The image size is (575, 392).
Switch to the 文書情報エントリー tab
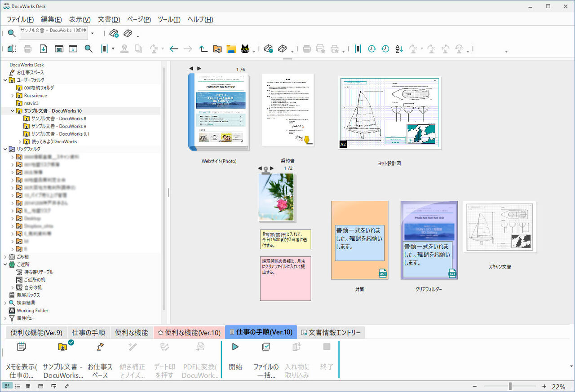coord(331,332)
